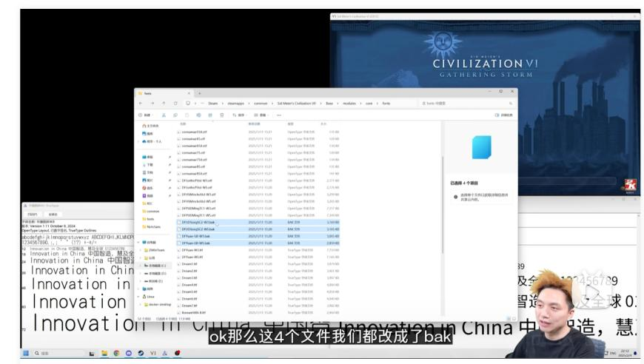This screenshot has width=644, height=364.
Task: Click the taskbar search box
Action: (x=59, y=353)
